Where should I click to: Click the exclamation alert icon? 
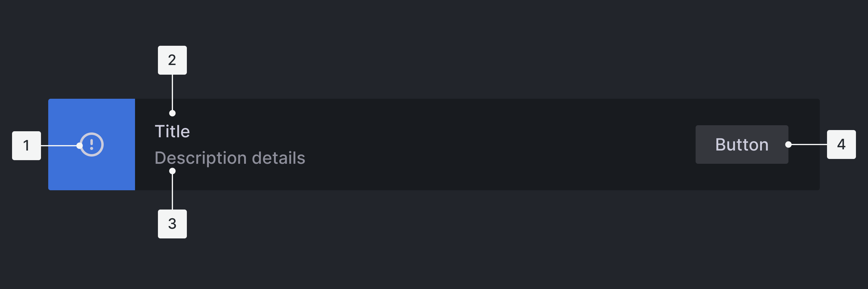click(x=92, y=145)
